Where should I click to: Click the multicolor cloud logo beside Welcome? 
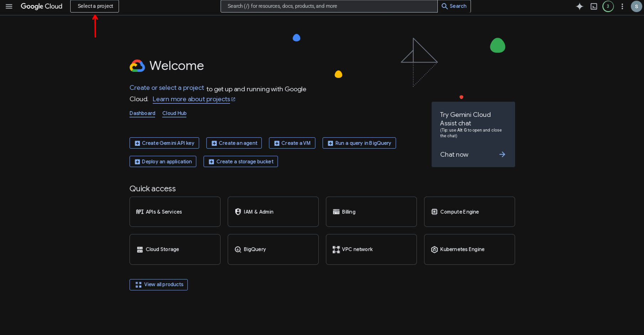(x=137, y=66)
